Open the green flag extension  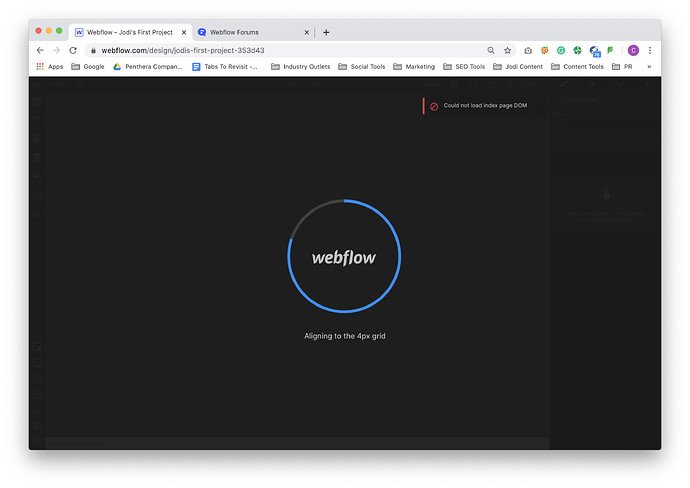610,51
